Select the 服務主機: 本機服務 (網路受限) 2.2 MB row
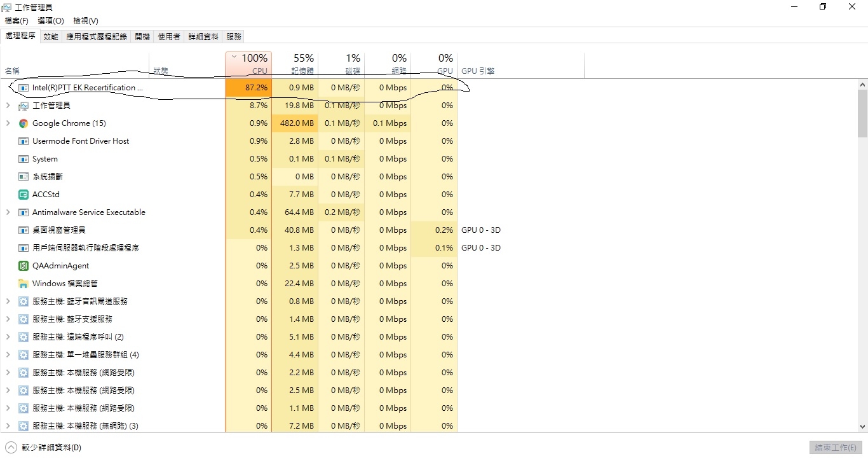 (x=229, y=373)
